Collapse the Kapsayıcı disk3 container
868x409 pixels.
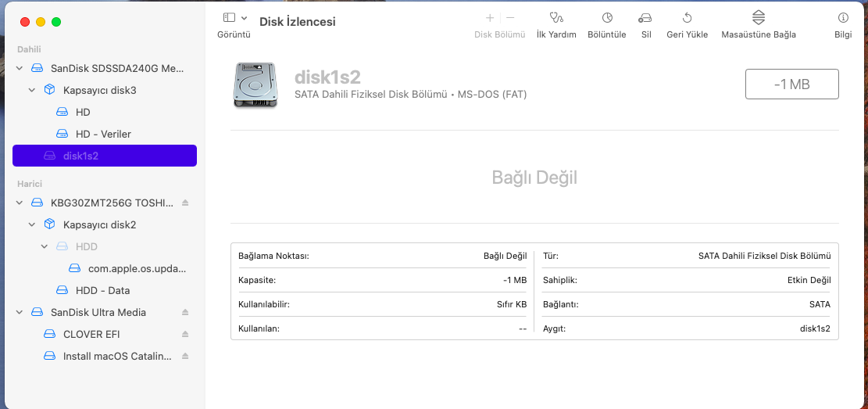(x=32, y=91)
